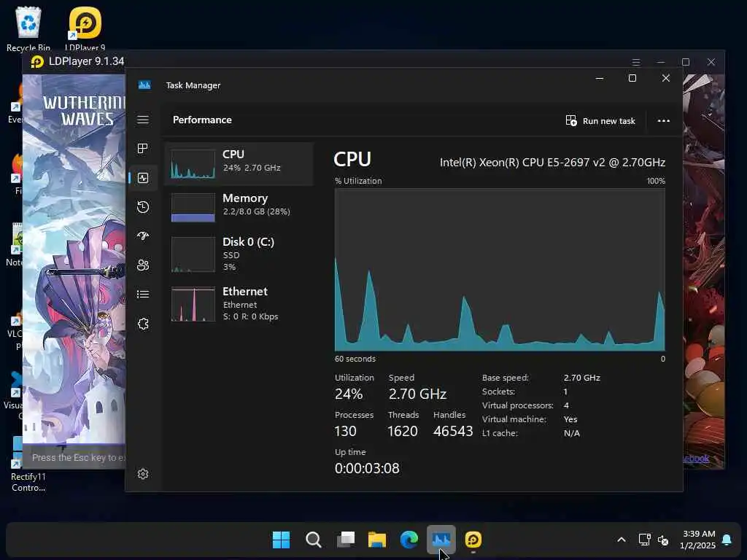
Task: Open Startup apps page icon
Action: 143,236
